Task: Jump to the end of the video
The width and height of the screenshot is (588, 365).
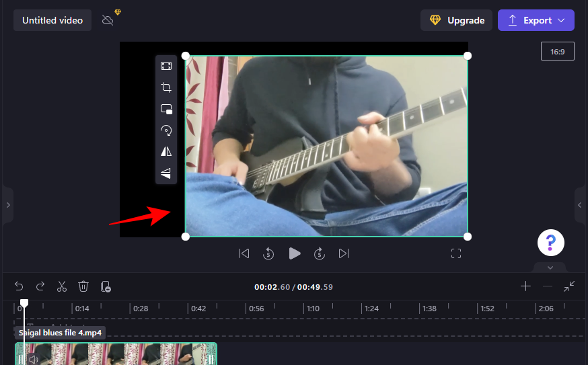Action: click(344, 253)
